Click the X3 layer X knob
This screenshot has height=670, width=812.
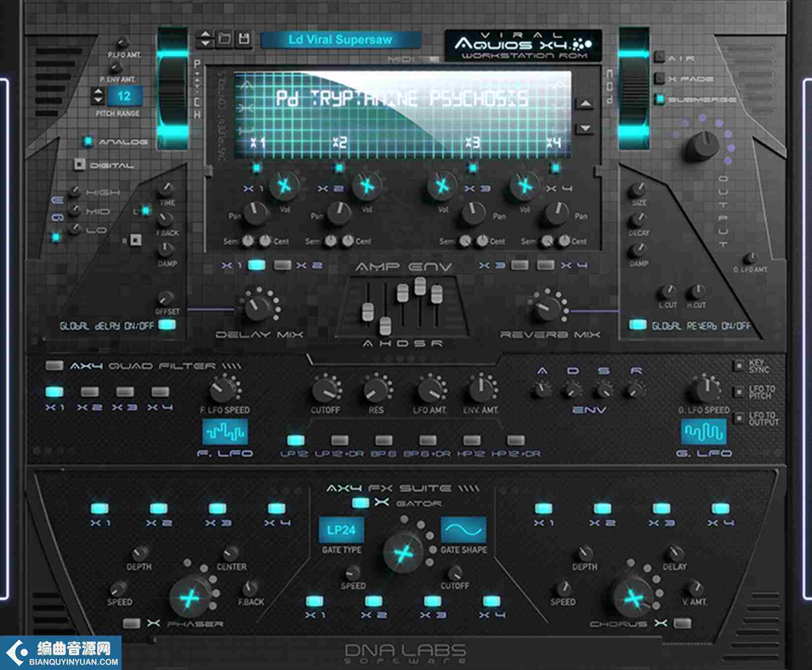pyautogui.click(x=442, y=186)
